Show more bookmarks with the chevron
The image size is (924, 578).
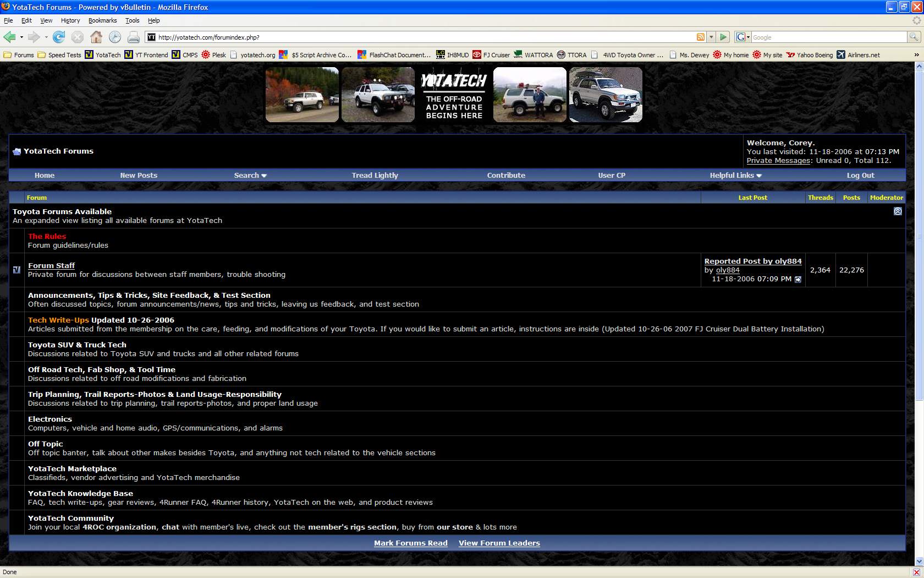(x=916, y=55)
